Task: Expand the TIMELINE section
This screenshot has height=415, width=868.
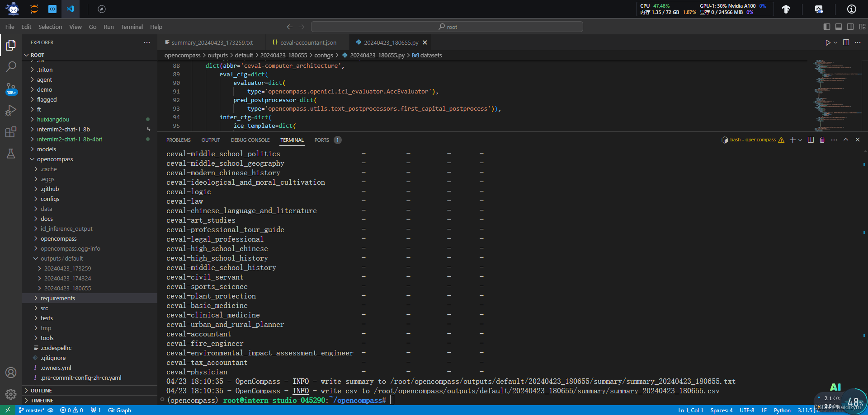Action: (42, 401)
